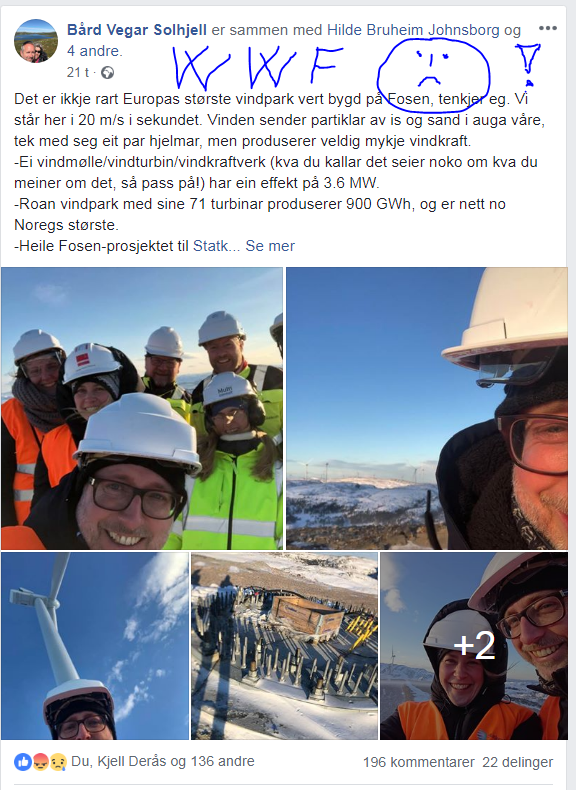Open the 22 delinger shares list
This screenshot has width=576, height=790.
(518, 762)
